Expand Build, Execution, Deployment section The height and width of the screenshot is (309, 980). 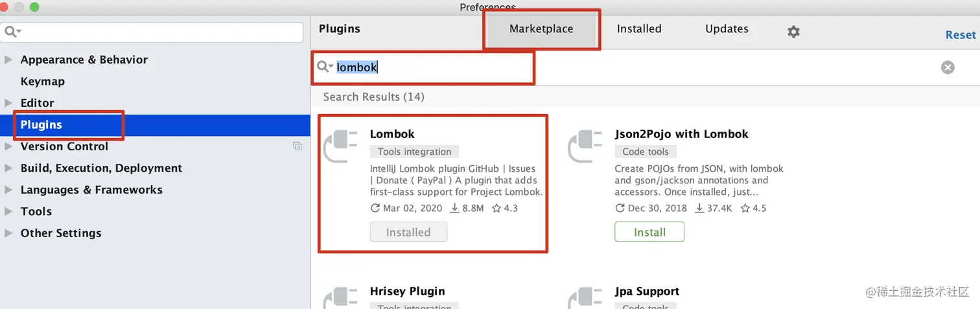8,168
